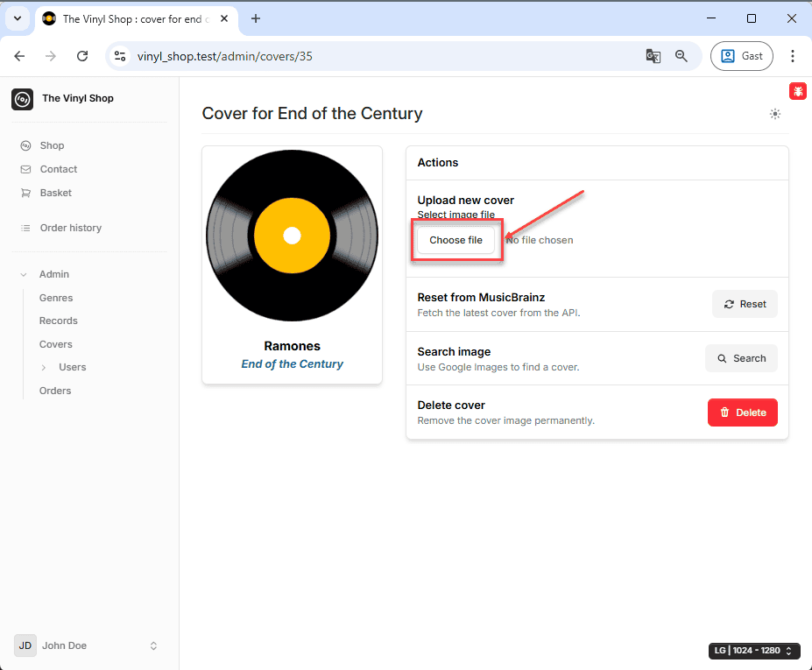Click the "Fetch the latest cover from the API." text
812x670 pixels.
click(x=498, y=313)
